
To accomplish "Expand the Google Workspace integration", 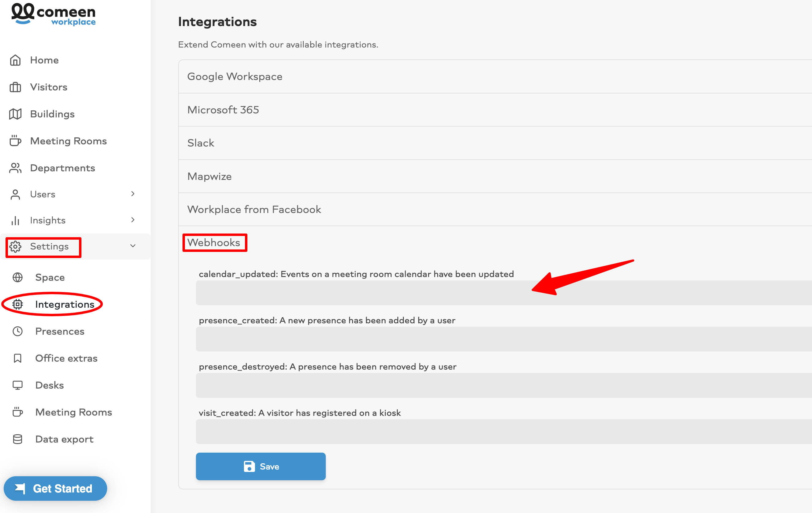I will point(495,77).
